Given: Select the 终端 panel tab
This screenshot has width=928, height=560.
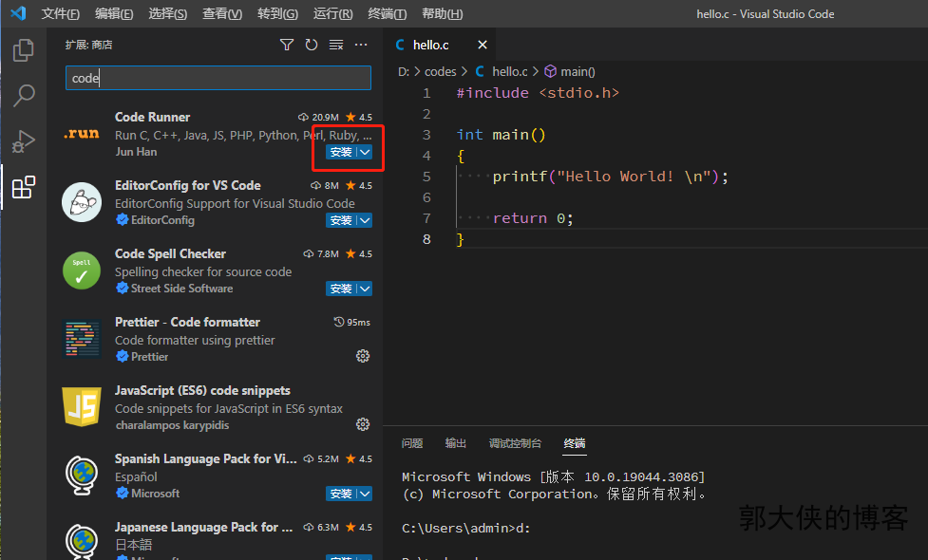Looking at the screenshot, I should [x=574, y=443].
